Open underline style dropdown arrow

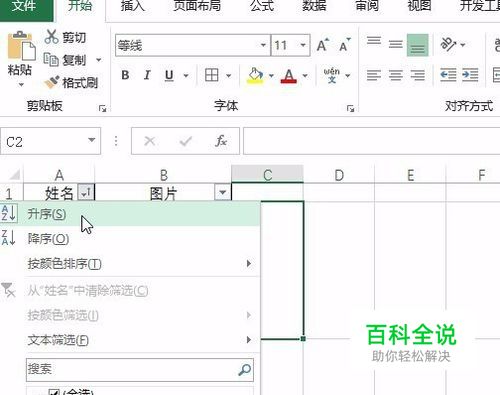click(186, 76)
